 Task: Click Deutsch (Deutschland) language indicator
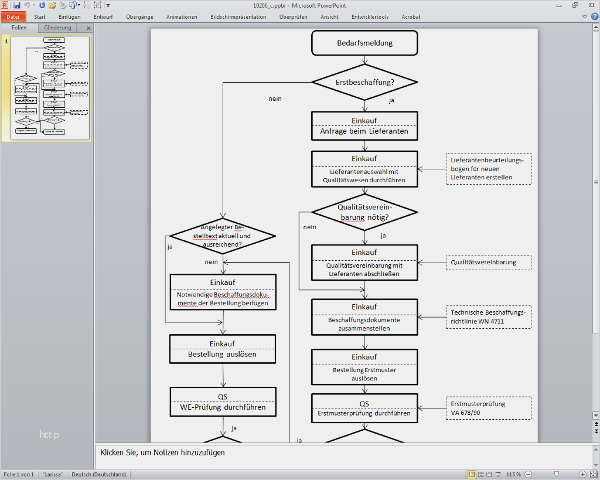99,475
